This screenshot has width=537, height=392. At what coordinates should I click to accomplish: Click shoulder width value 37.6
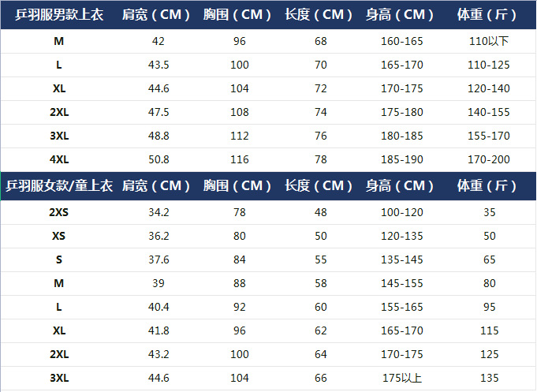pos(158,259)
